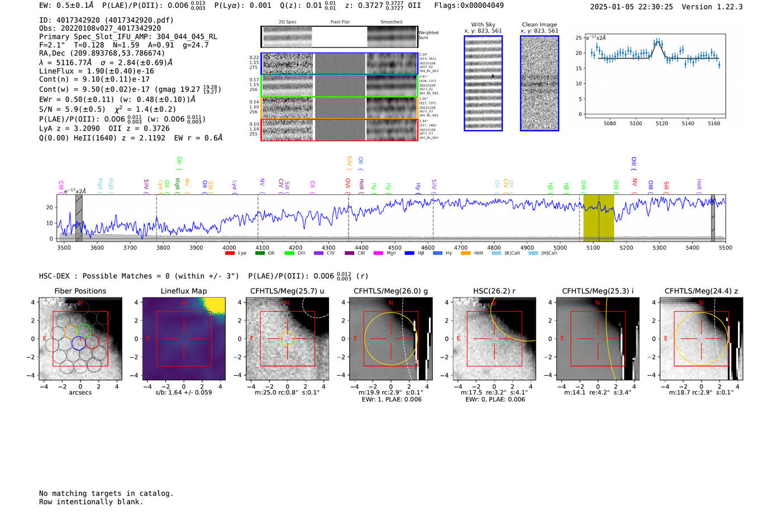Viewport: 782px width, 532px height.
Task: Open the CFHTLS/Meg(25.7) u cutout
Action: (287, 339)
